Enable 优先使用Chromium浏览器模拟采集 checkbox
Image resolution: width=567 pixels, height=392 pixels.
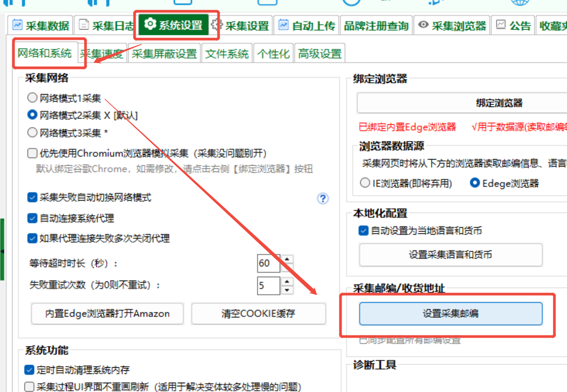click(x=32, y=153)
